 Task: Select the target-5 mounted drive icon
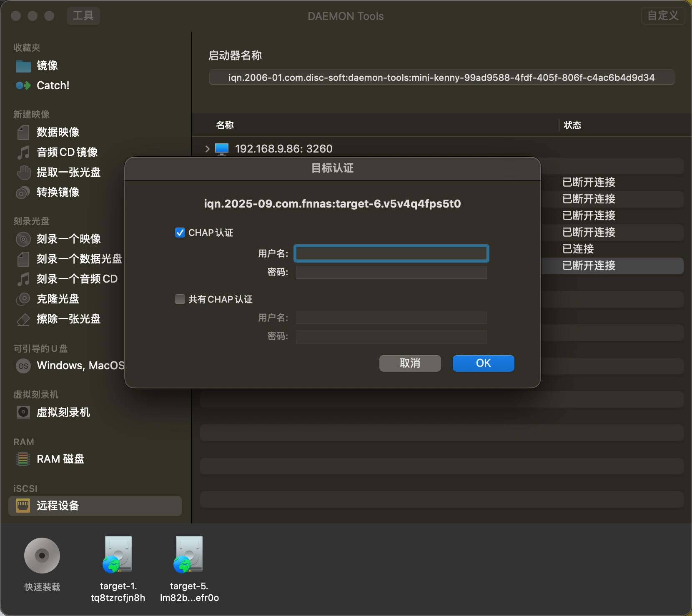click(x=189, y=555)
